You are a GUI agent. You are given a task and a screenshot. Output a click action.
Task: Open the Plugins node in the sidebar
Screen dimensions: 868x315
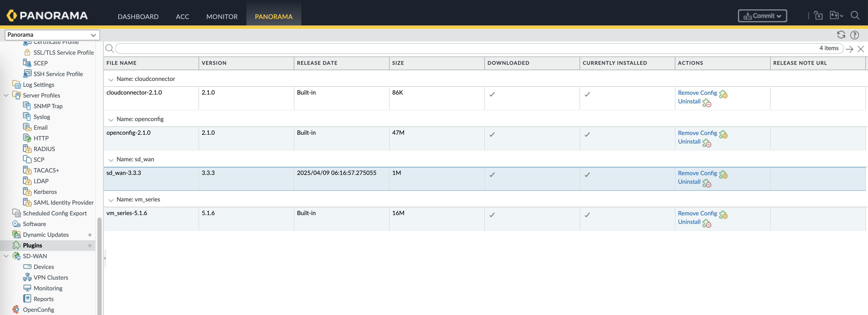point(32,245)
